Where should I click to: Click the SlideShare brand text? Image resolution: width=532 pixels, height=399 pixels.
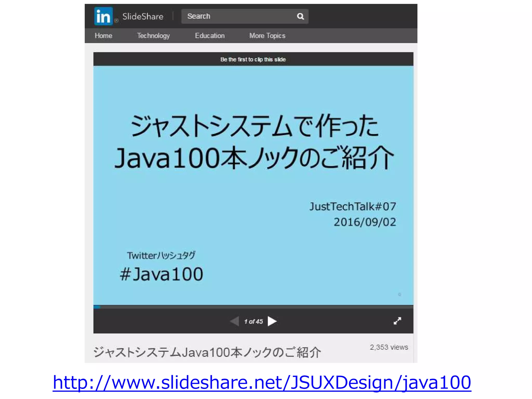pos(143,16)
